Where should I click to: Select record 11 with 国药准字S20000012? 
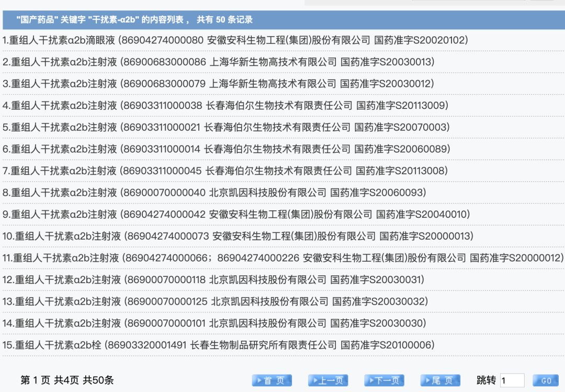pos(283,258)
